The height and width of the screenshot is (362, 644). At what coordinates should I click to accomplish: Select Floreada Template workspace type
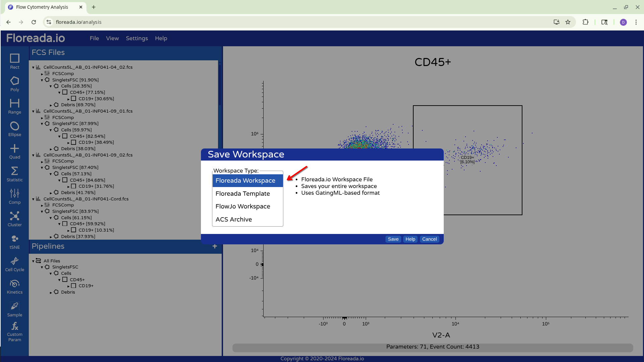click(242, 193)
